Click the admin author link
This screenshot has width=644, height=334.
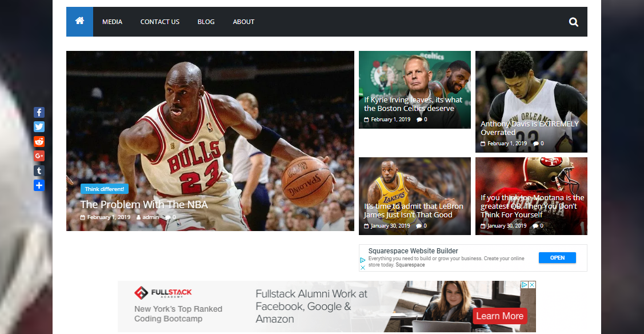tap(150, 217)
